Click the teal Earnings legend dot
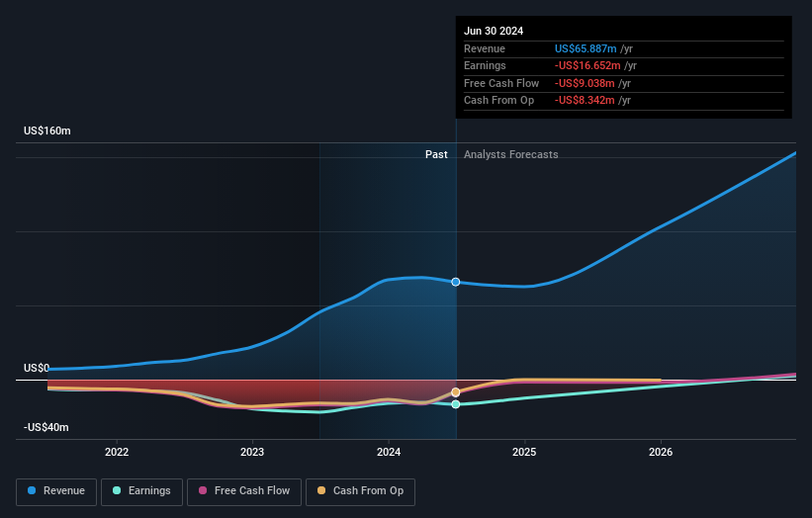Viewport: 812px width, 518px height. [117, 490]
